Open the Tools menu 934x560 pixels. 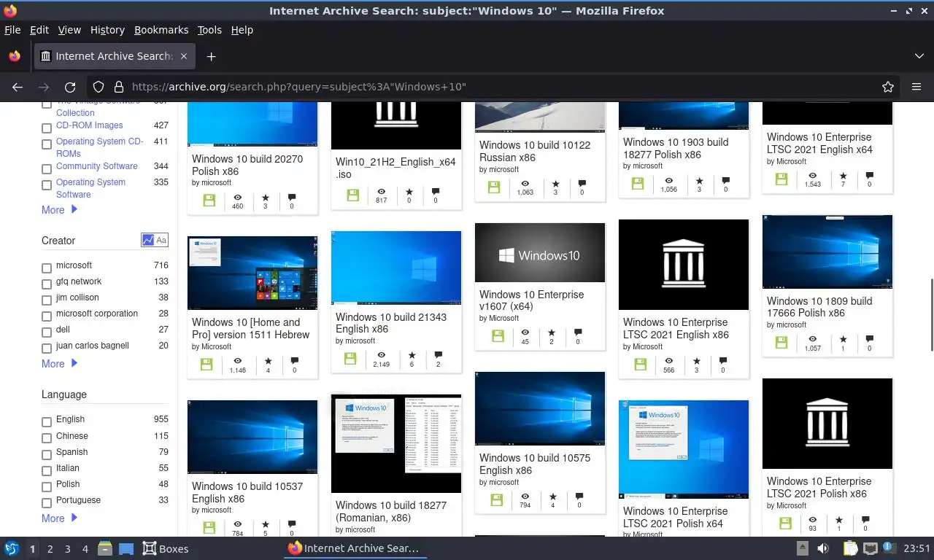pos(209,30)
